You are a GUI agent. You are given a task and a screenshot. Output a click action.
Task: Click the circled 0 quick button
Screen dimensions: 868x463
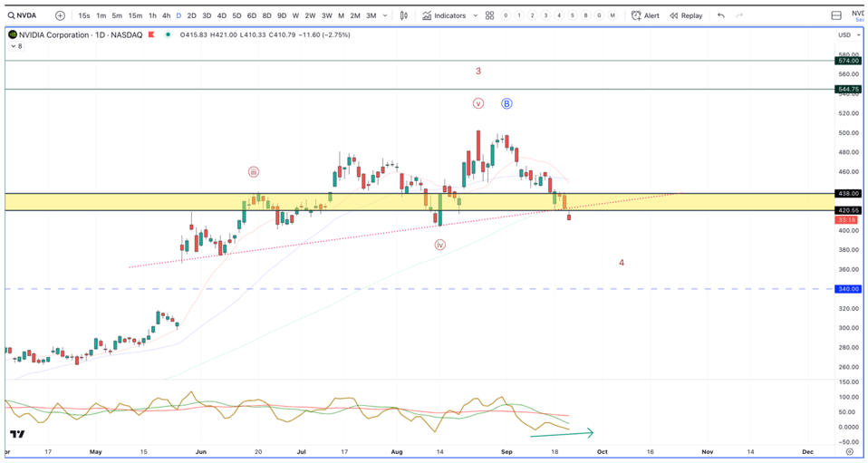(506, 15)
